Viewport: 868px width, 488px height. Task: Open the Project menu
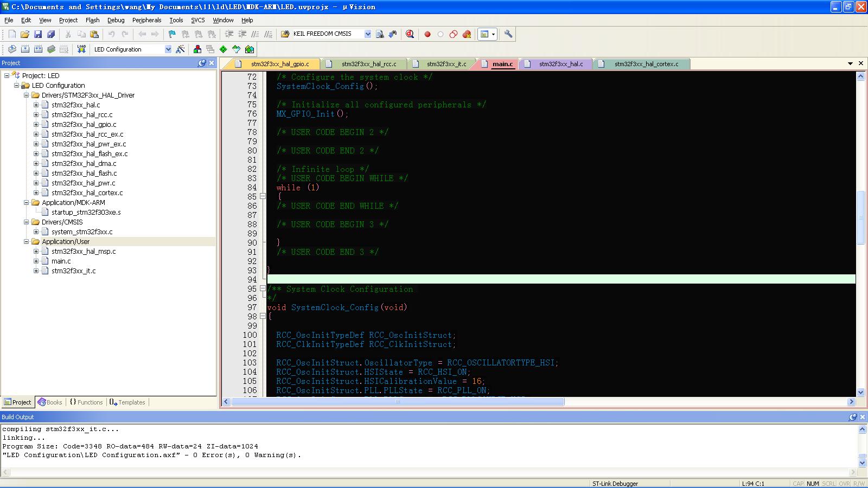click(x=68, y=20)
